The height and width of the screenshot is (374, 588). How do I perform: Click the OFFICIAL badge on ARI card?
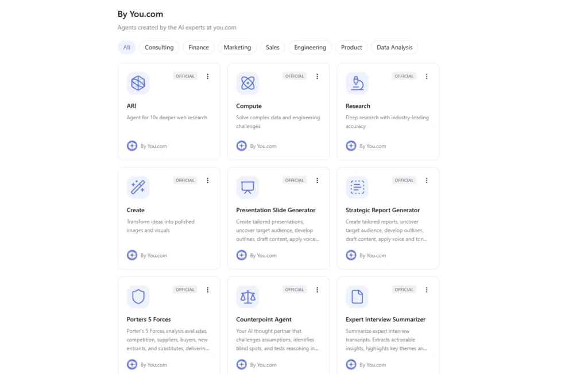click(185, 76)
